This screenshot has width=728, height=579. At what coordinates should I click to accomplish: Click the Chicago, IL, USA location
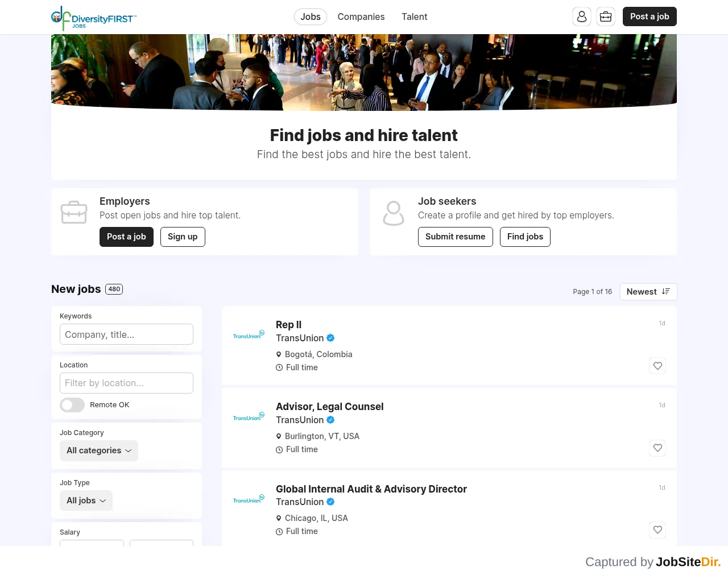(316, 518)
